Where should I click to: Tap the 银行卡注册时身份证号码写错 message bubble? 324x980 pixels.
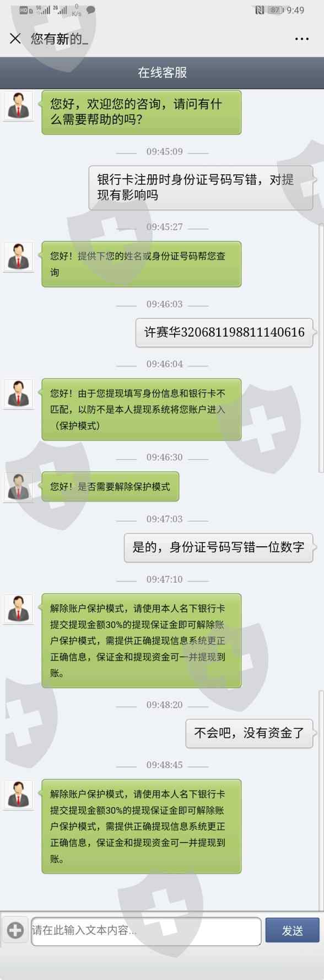201,188
